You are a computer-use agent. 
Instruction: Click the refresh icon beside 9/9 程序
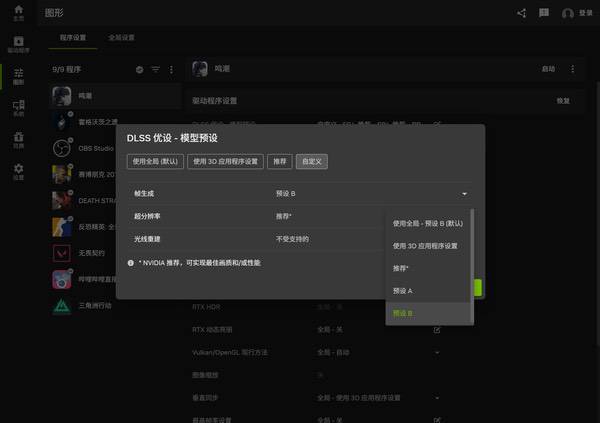pos(139,69)
